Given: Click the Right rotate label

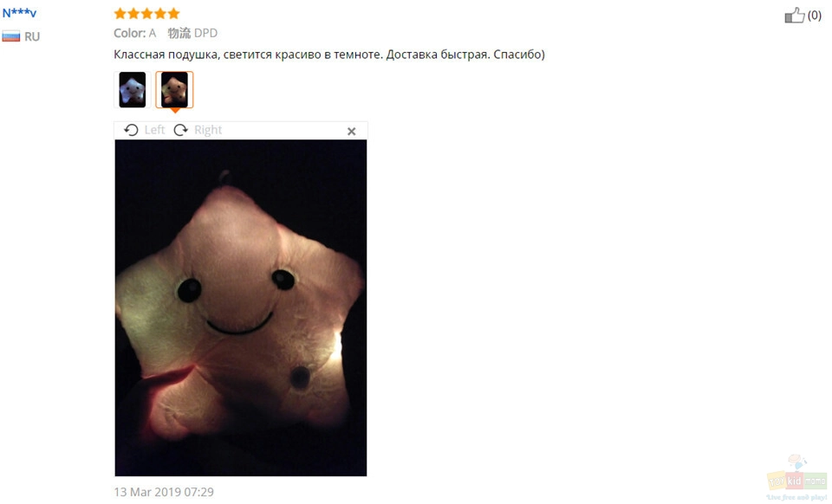Looking at the screenshot, I should click(208, 130).
